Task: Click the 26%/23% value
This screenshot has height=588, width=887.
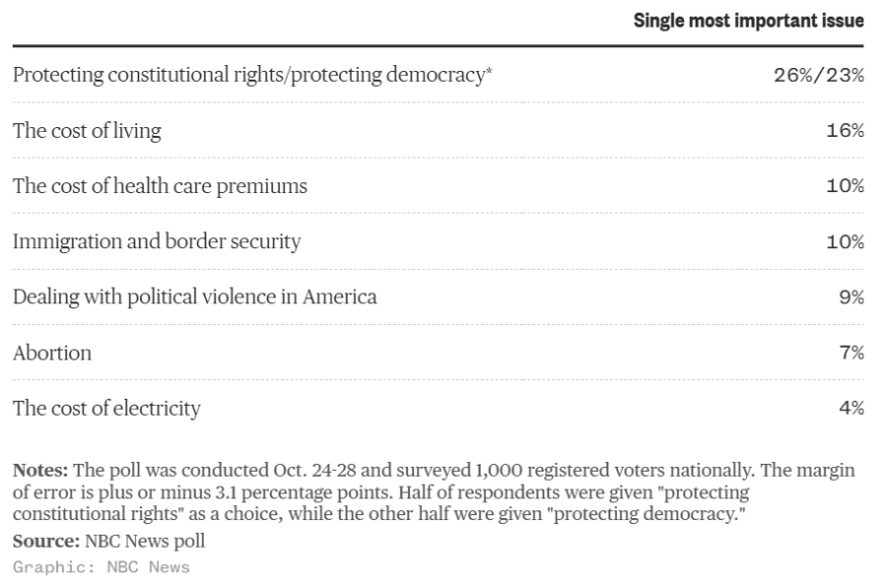Action: tap(818, 76)
